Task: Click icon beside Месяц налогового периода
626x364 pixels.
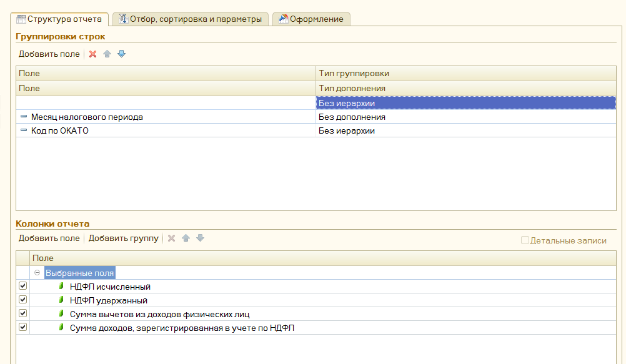Action: 24,117
